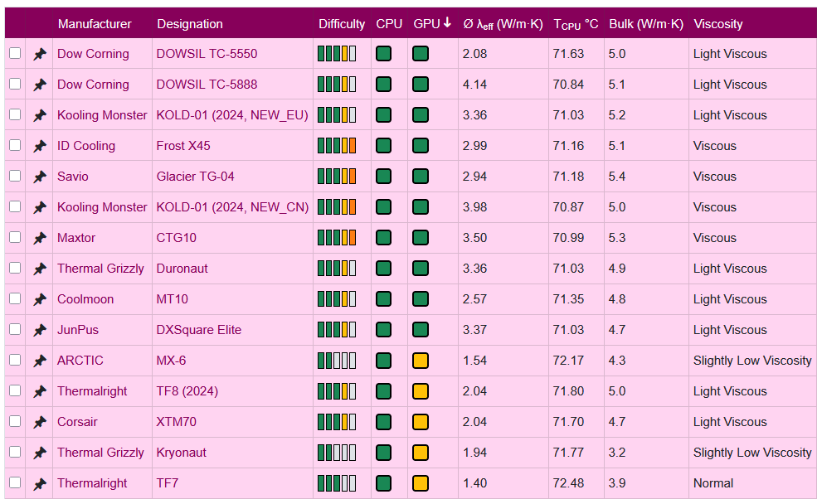The height and width of the screenshot is (504, 822).
Task: Open the JunPus manufacturer link
Action: click(x=77, y=330)
